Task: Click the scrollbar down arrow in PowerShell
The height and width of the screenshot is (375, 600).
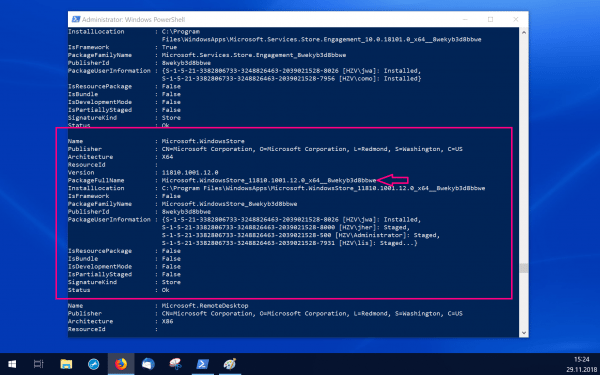Action: tap(524, 333)
